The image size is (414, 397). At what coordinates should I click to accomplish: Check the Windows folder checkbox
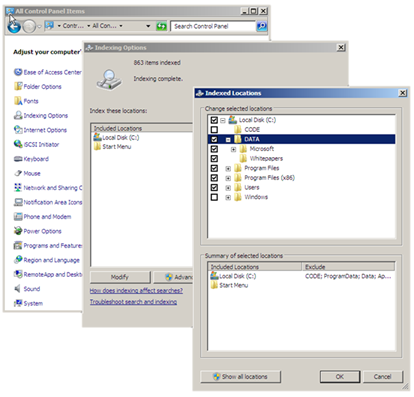click(x=214, y=197)
